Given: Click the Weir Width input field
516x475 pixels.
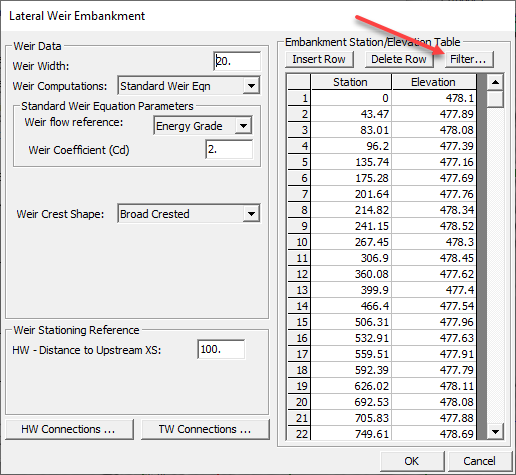Looking at the screenshot, I should tap(237, 61).
